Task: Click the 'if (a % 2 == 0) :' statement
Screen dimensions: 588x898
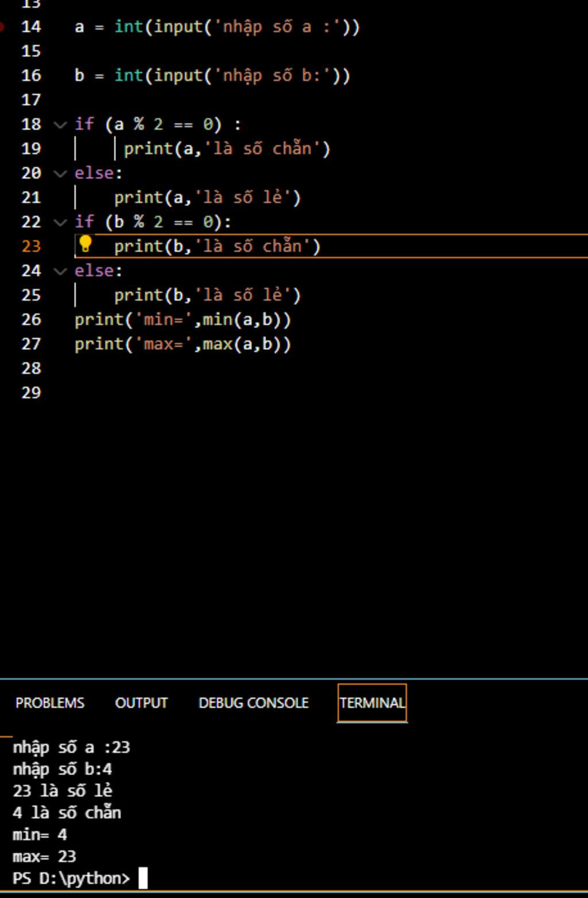Action: 158,125
